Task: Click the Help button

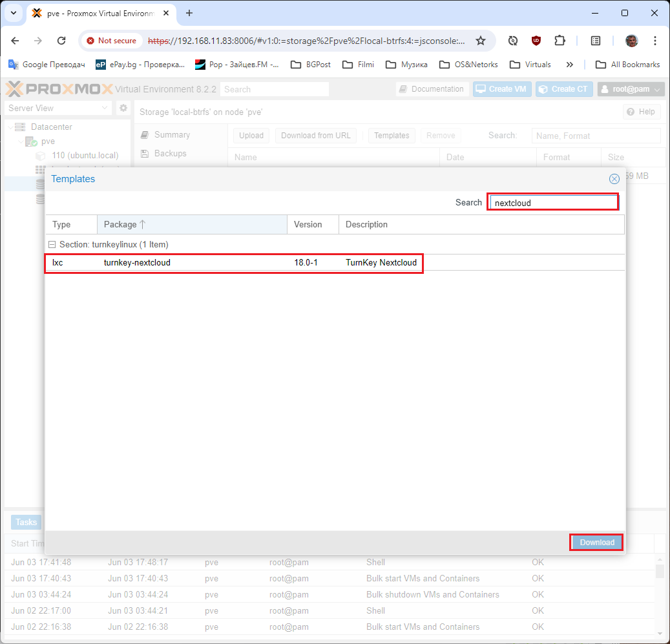Action: point(642,112)
